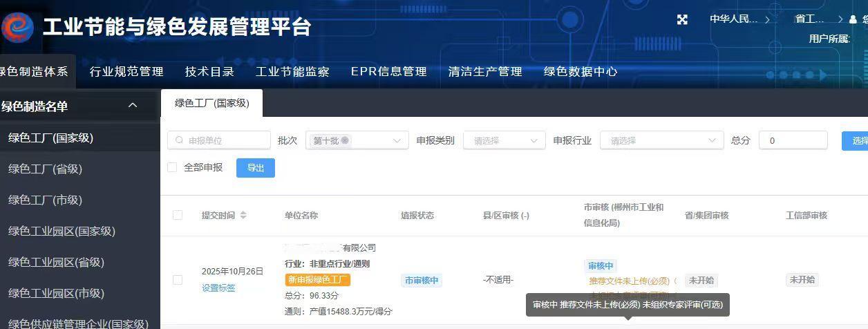This screenshot has width=868, height=329.
Task: Click the -不适用- cell
Action: tap(498, 280)
